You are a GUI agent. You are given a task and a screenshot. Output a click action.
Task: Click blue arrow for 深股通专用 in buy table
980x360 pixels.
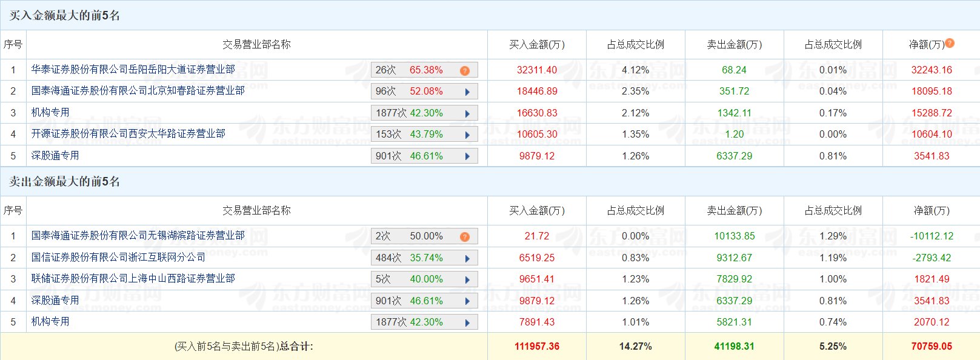[x=467, y=156]
